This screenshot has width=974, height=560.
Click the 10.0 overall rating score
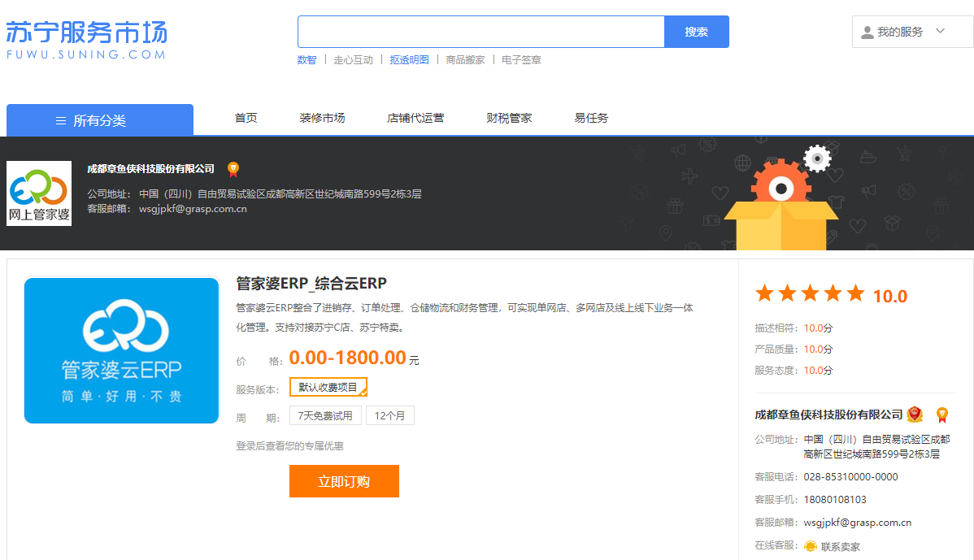tap(890, 296)
